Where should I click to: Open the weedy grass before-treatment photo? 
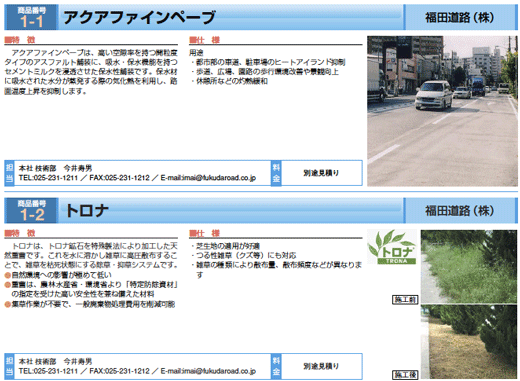point(469,266)
